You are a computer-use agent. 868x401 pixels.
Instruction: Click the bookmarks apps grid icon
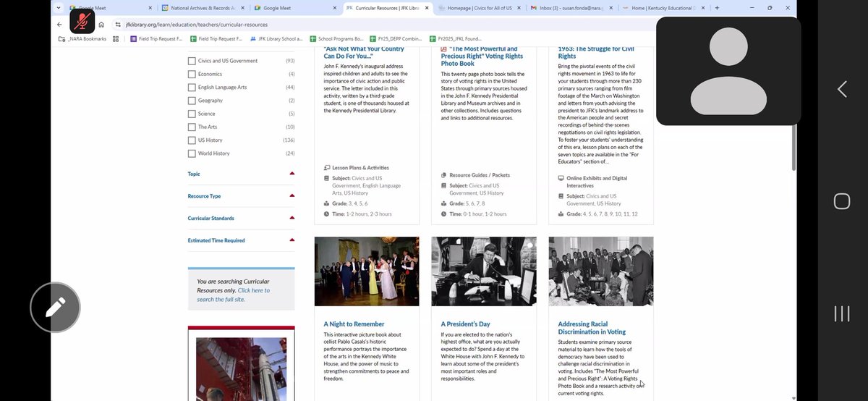pos(115,38)
